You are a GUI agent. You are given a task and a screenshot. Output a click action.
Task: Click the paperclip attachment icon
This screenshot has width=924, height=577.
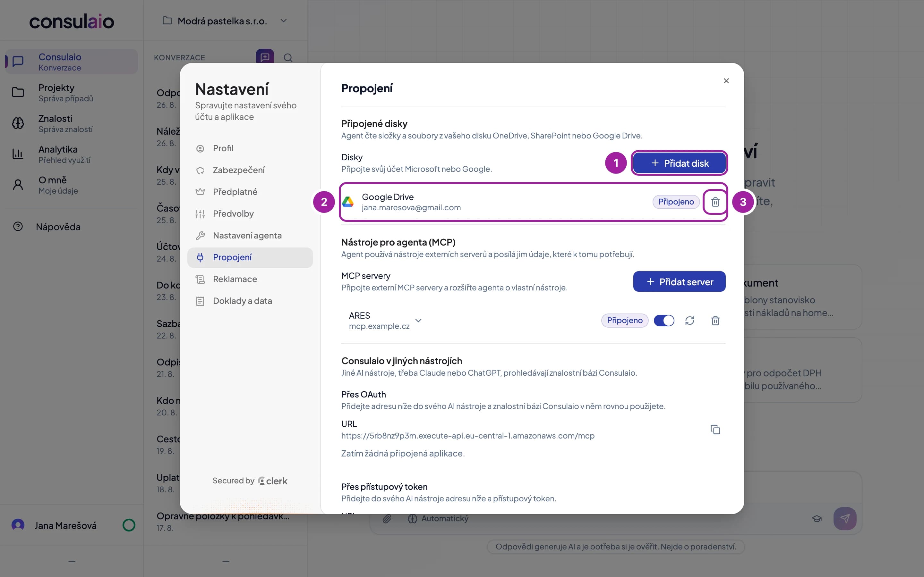(x=387, y=519)
